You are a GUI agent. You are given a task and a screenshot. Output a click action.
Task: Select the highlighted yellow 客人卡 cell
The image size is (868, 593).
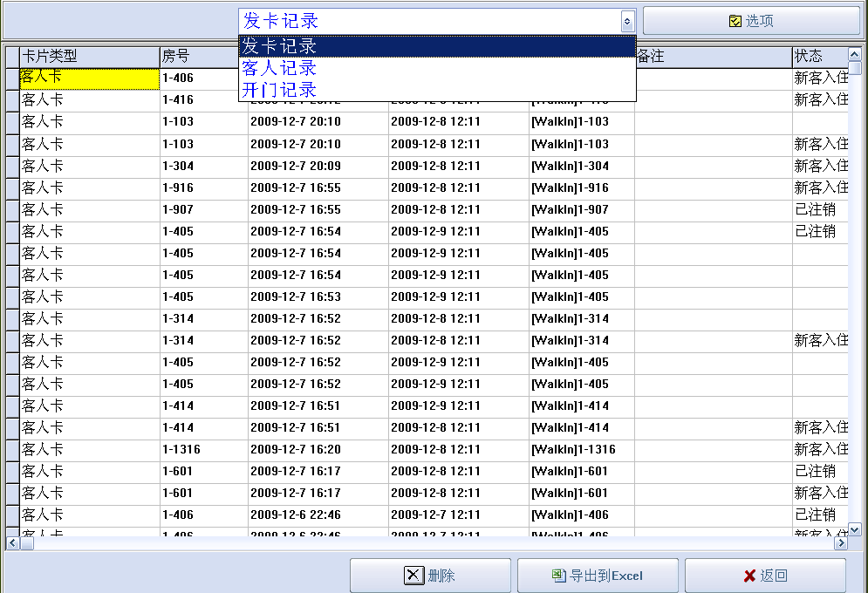coord(89,78)
